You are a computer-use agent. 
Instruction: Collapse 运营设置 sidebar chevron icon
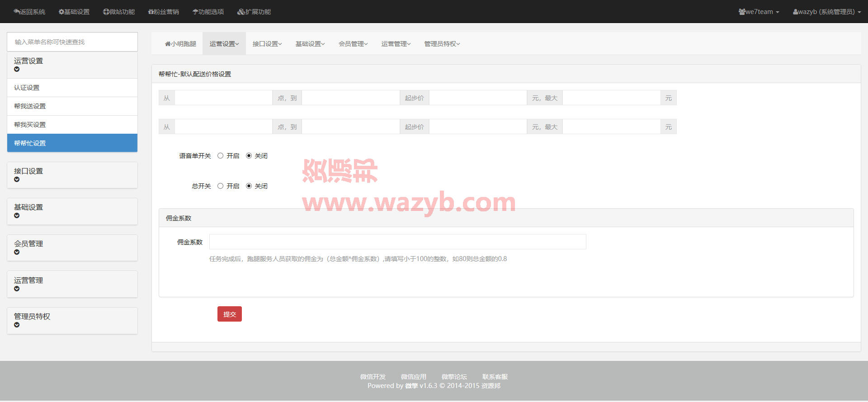17,69
